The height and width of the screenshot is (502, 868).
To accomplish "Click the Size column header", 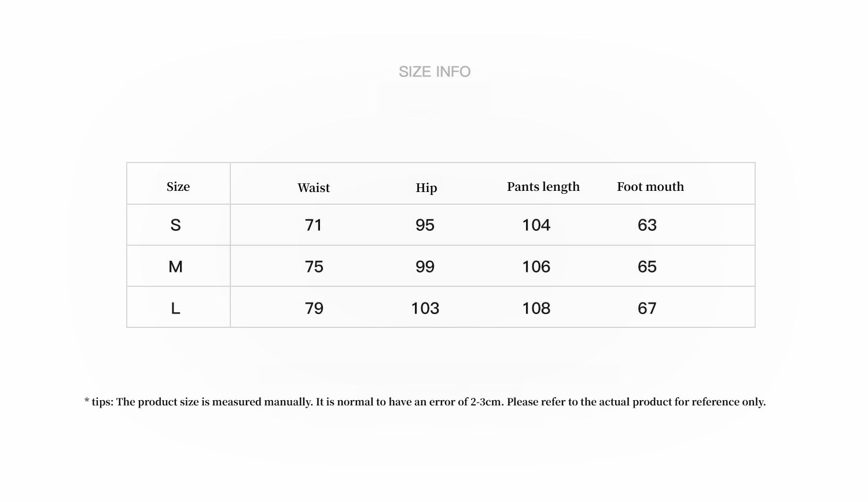I will point(178,187).
